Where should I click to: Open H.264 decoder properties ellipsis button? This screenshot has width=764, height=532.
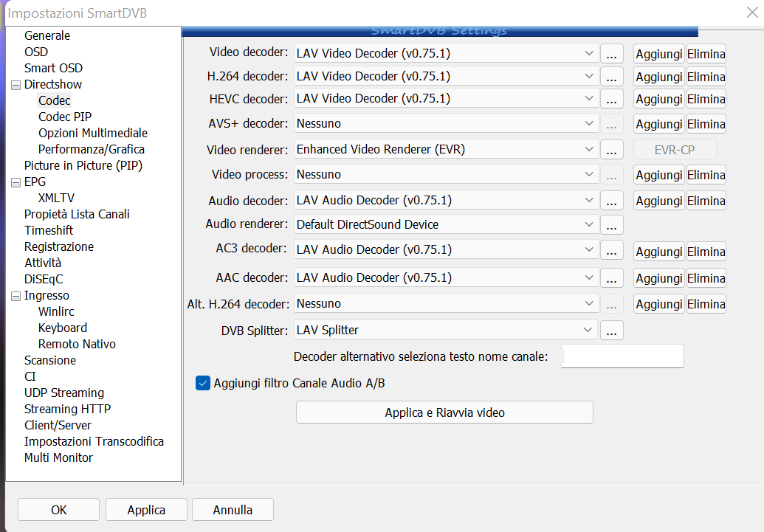pyautogui.click(x=611, y=77)
